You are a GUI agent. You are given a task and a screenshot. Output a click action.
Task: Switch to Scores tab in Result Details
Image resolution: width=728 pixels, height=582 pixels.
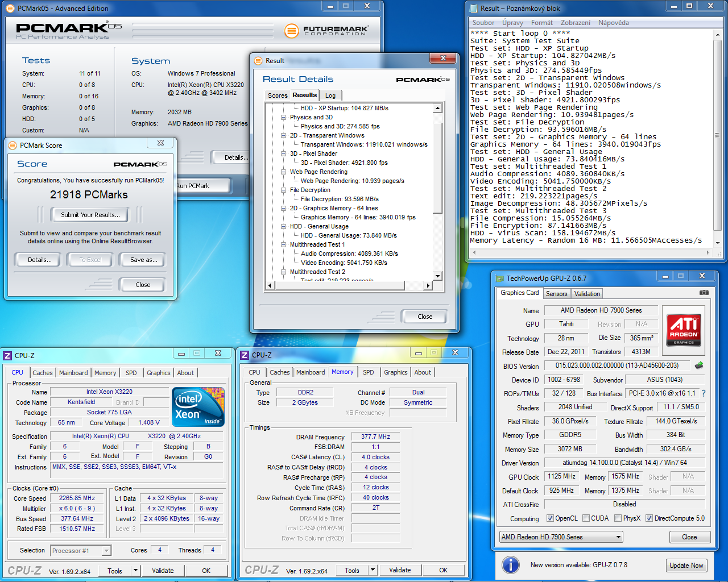tap(278, 95)
